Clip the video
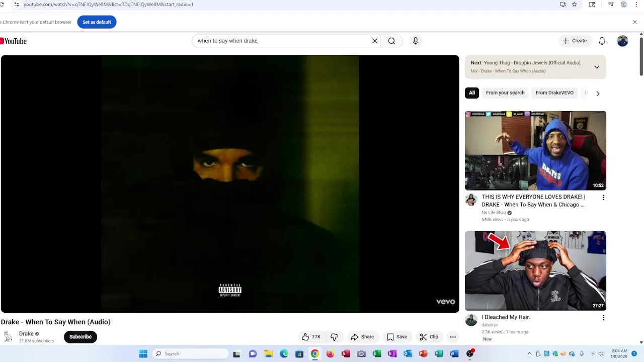The width and height of the screenshot is (644, 362). point(429,337)
